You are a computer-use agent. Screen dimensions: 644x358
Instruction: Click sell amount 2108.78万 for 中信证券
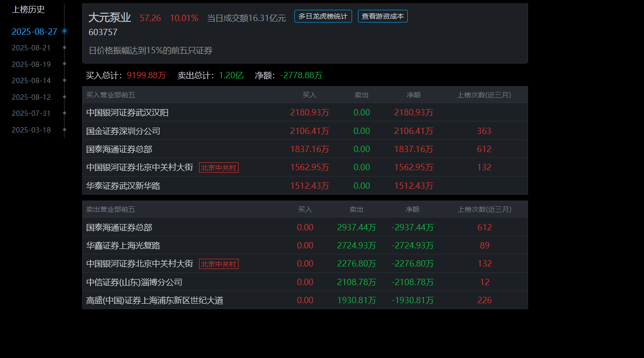point(356,282)
